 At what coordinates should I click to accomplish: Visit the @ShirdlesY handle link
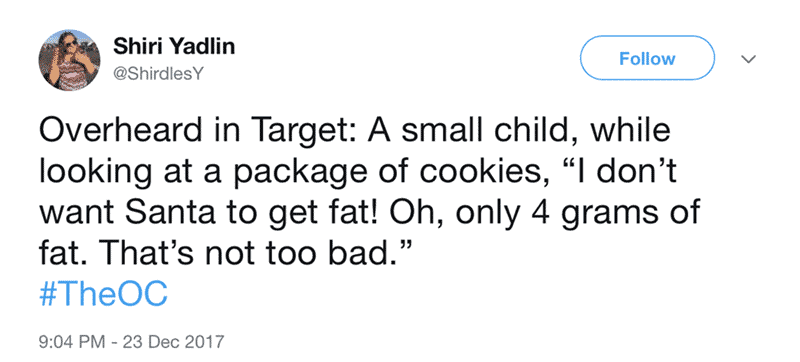(158, 74)
